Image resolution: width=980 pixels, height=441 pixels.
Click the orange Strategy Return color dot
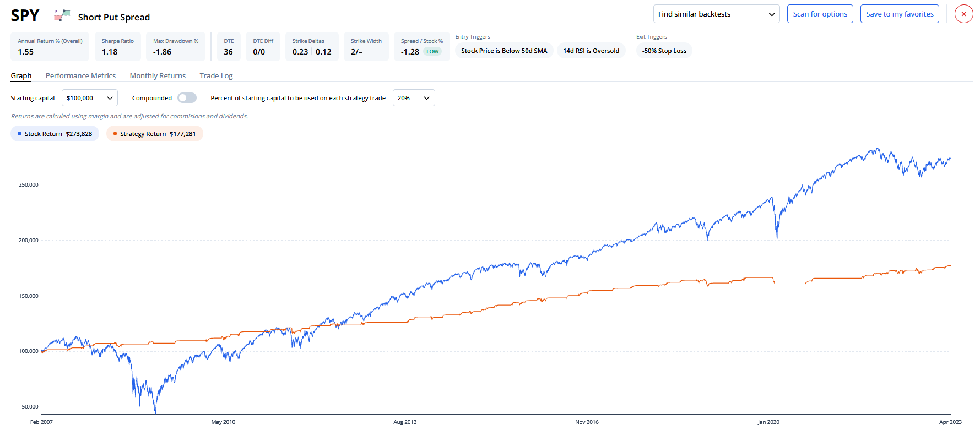[115, 134]
